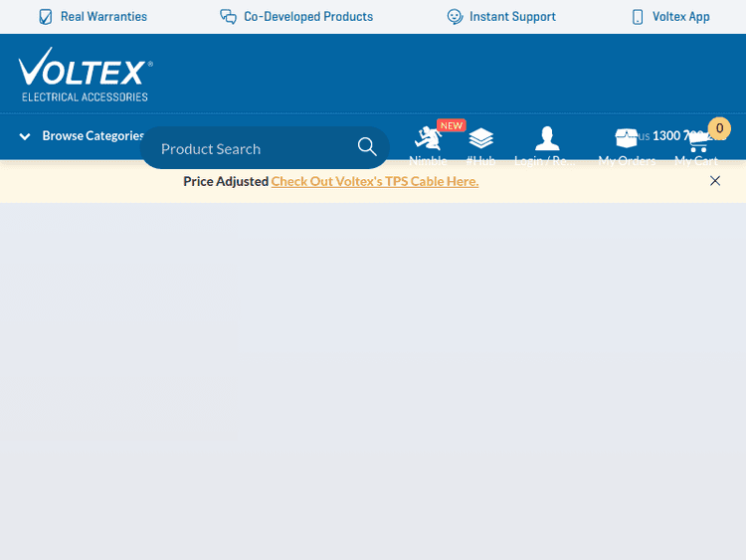Select the Instant Support text link
746x560 pixels.
pyautogui.click(x=512, y=17)
